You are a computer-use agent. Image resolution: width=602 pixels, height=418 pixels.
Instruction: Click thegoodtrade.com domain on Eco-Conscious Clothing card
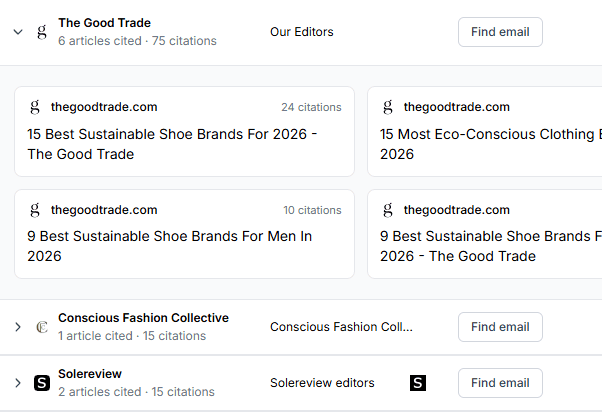[x=457, y=107]
